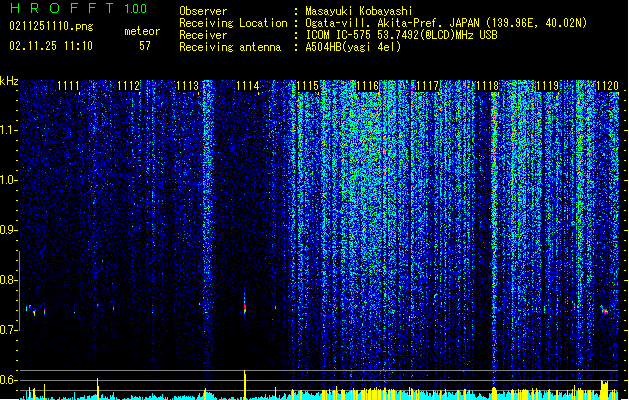
Task: Click the 1115 time marker
Action: coord(308,86)
